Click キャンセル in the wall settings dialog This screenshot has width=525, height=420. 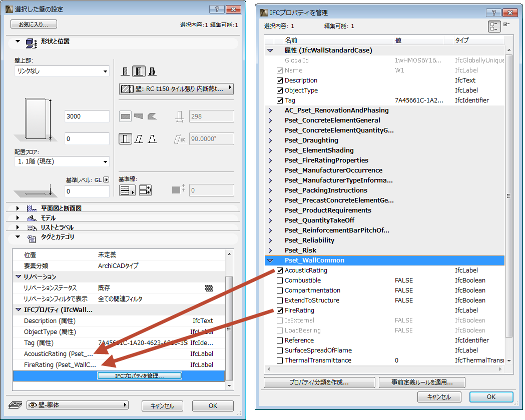(162, 406)
